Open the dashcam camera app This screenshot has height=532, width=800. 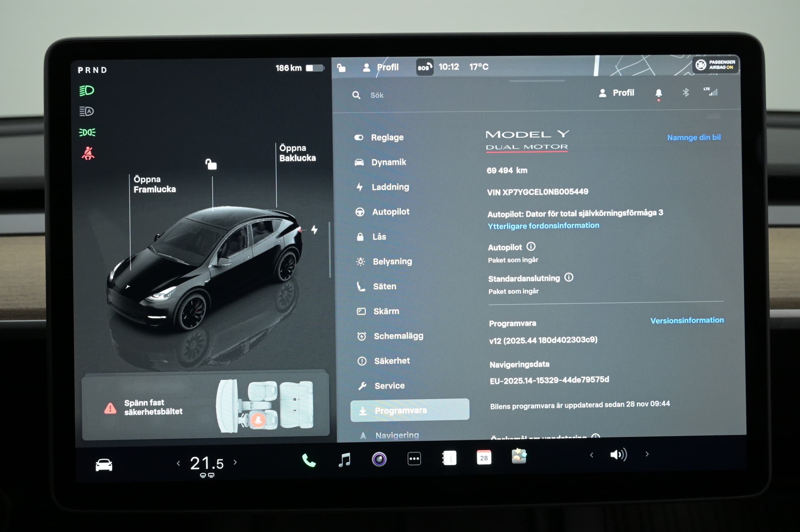pos(379,459)
